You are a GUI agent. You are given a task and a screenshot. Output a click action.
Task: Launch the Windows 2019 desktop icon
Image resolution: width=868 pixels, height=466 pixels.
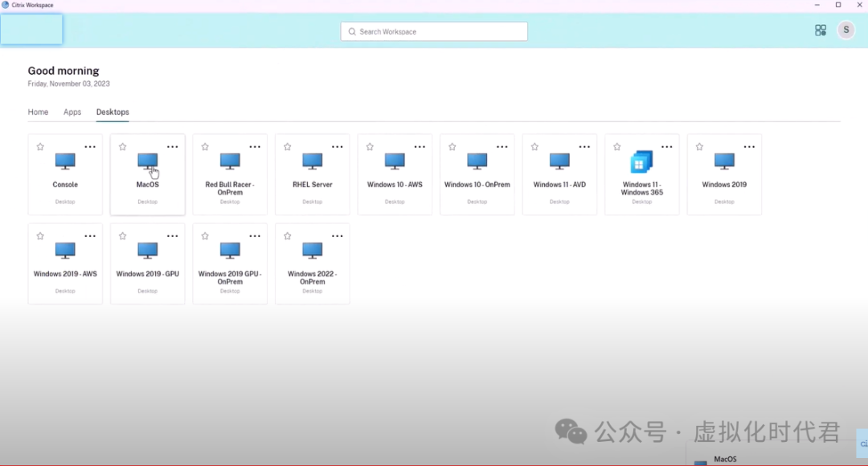(x=724, y=161)
